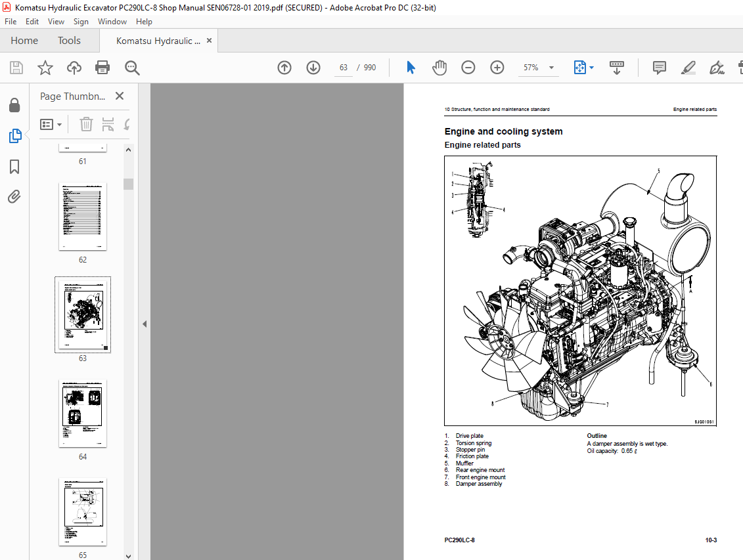Screen dimensions: 743x560
Task: Select page 63 thumbnail
Action: (x=83, y=315)
